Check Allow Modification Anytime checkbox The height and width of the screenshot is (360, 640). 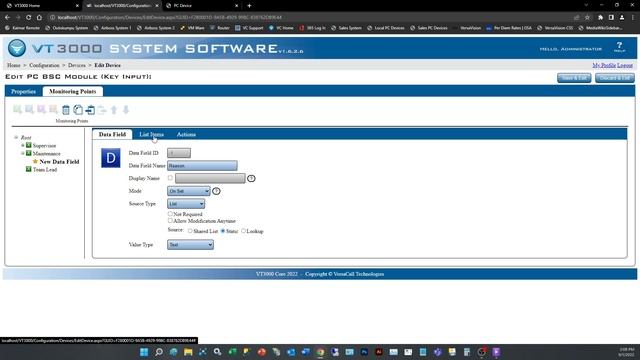170,220
